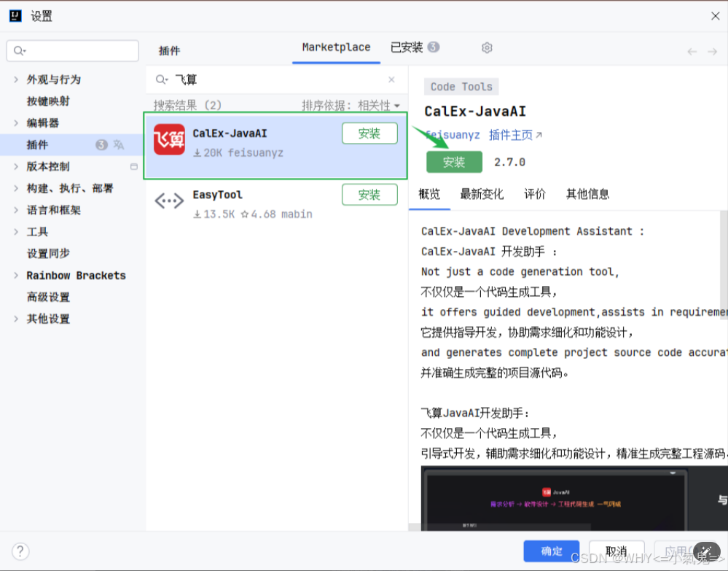Select 外观与行为 in the settings tree
Screen dimensions: 728x571
point(53,79)
